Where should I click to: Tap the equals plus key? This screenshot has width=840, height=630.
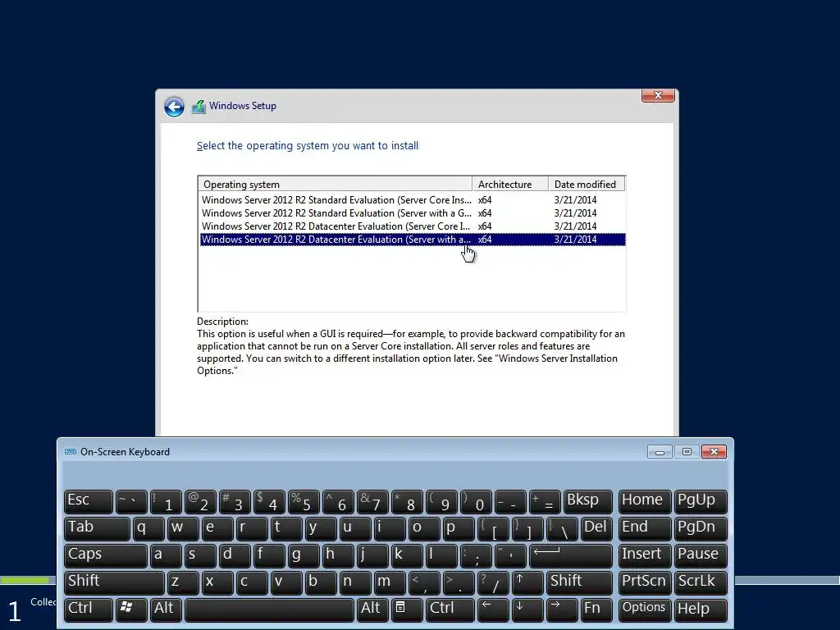click(545, 501)
